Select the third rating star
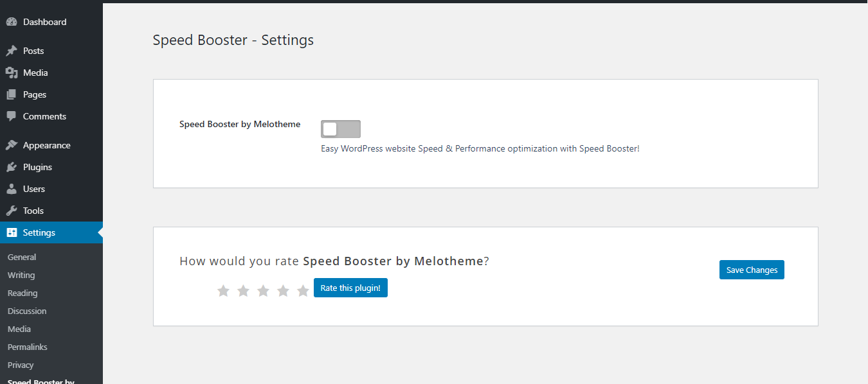The height and width of the screenshot is (384, 868). point(263,291)
